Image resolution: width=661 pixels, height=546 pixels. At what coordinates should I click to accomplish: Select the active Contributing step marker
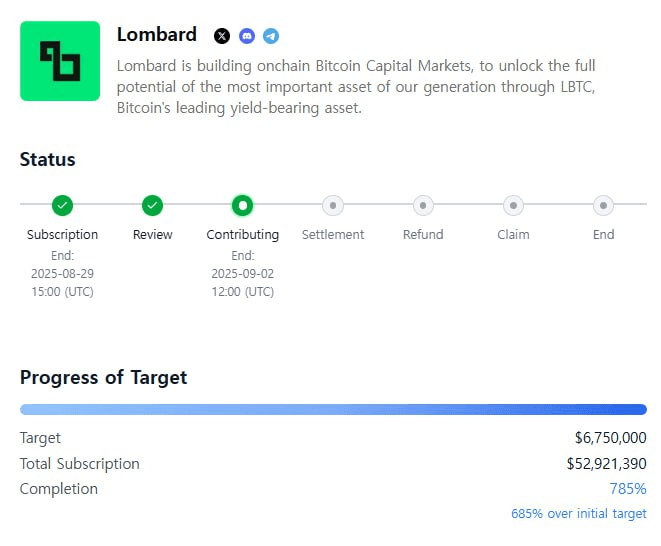(x=242, y=205)
